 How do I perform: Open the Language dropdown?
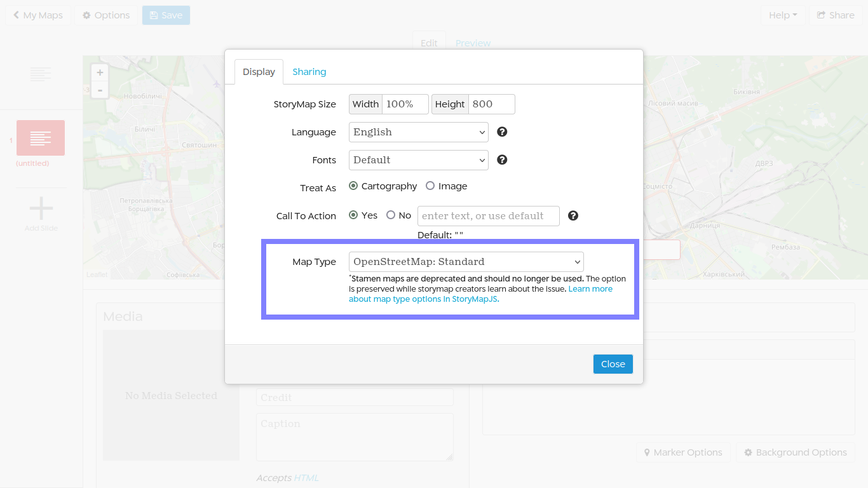pos(419,132)
